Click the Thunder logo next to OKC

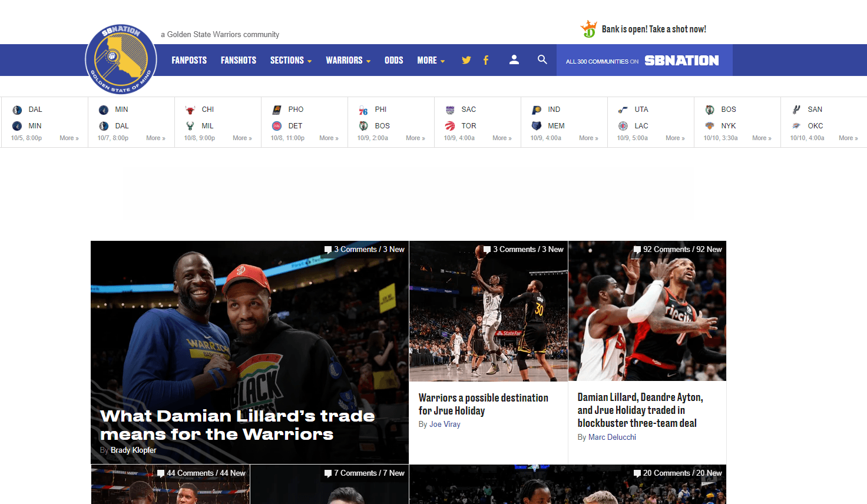796,126
